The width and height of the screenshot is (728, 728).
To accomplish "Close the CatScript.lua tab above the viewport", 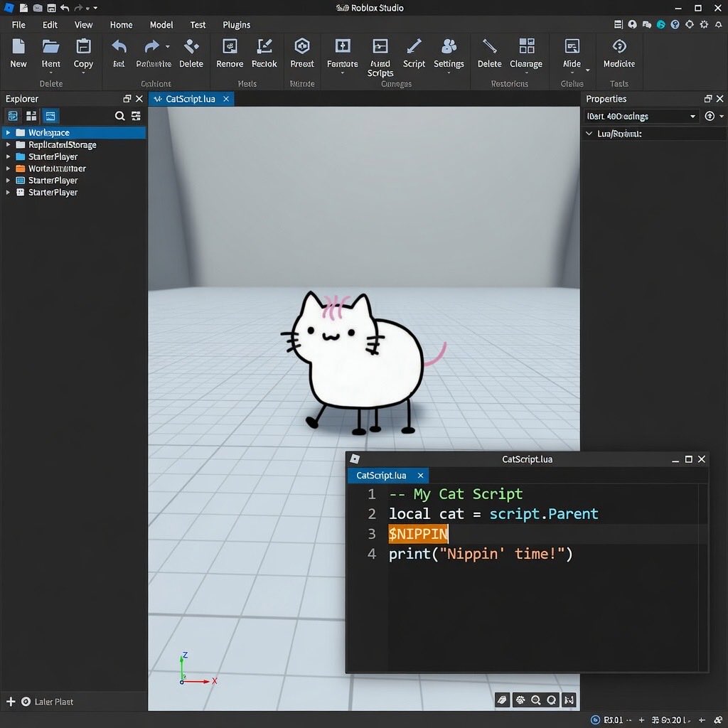I will (x=226, y=99).
